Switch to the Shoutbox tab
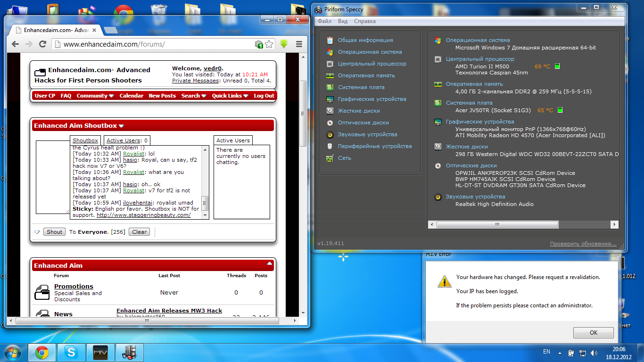This screenshot has width=644, height=362. (x=85, y=140)
